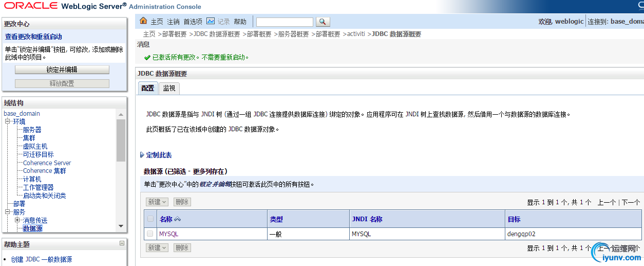Screen dimensions: 644x266
Task: Click upper 下一个 pagination link
Action: click(631, 202)
